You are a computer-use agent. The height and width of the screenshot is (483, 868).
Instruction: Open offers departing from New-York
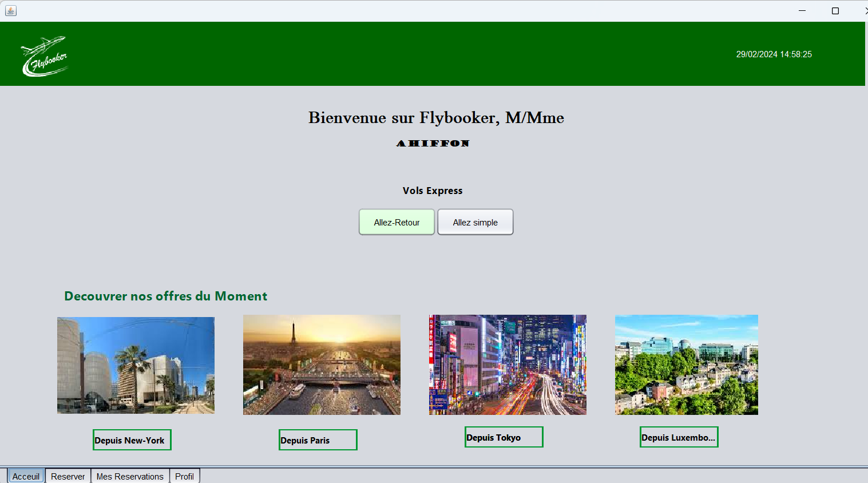pyautogui.click(x=132, y=440)
